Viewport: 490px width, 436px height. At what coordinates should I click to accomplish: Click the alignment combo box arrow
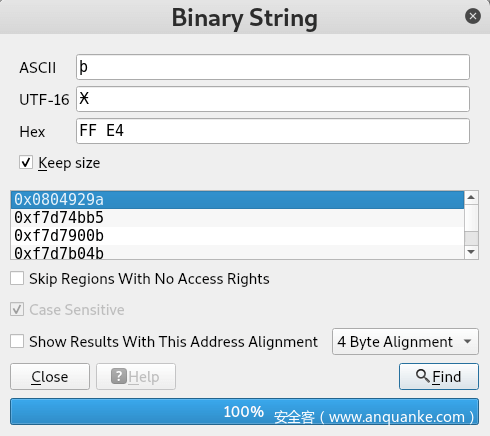[x=468, y=342]
